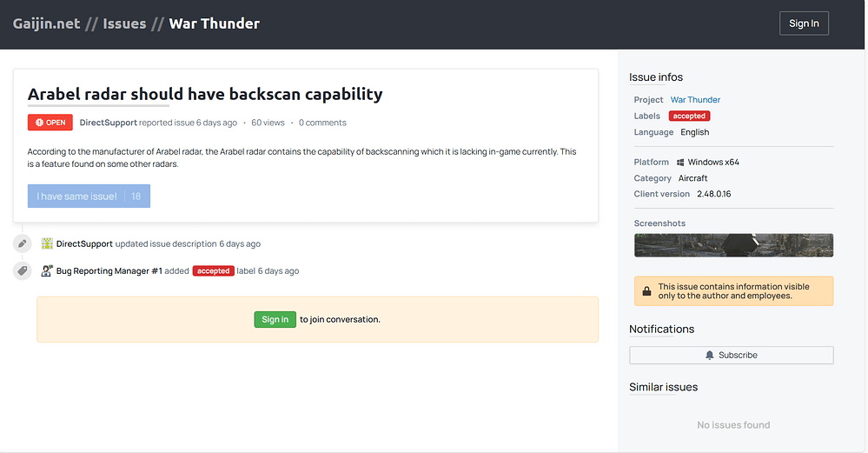
Task: Open the War Thunder breadcrumb in the header
Action: (x=215, y=23)
